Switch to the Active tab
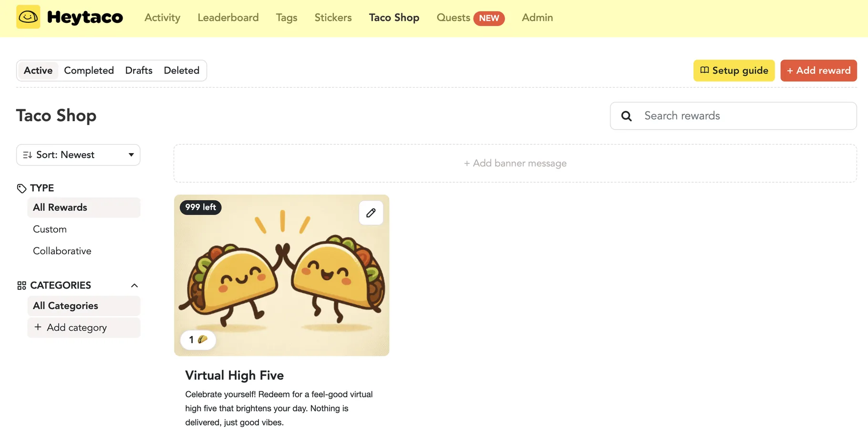868x446 pixels. (38, 71)
